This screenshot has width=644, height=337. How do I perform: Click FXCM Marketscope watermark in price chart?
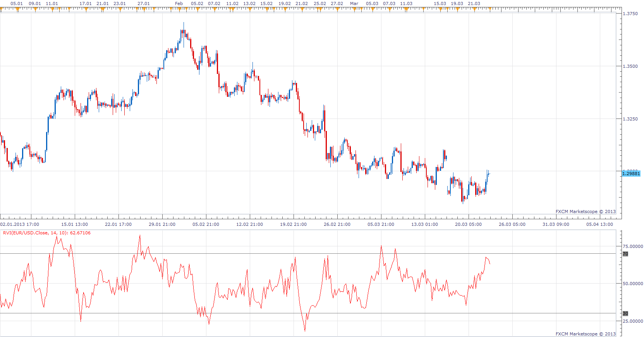pyautogui.click(x=586, y=211)
